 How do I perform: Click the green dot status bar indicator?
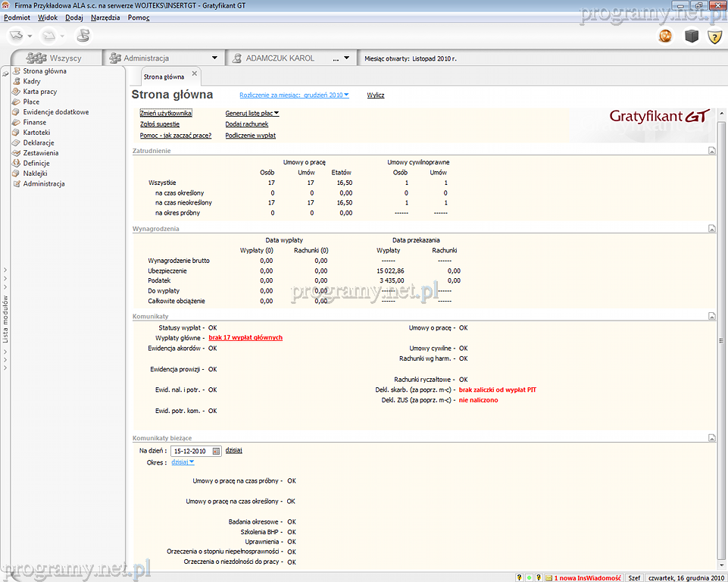[x=529, y=577]
